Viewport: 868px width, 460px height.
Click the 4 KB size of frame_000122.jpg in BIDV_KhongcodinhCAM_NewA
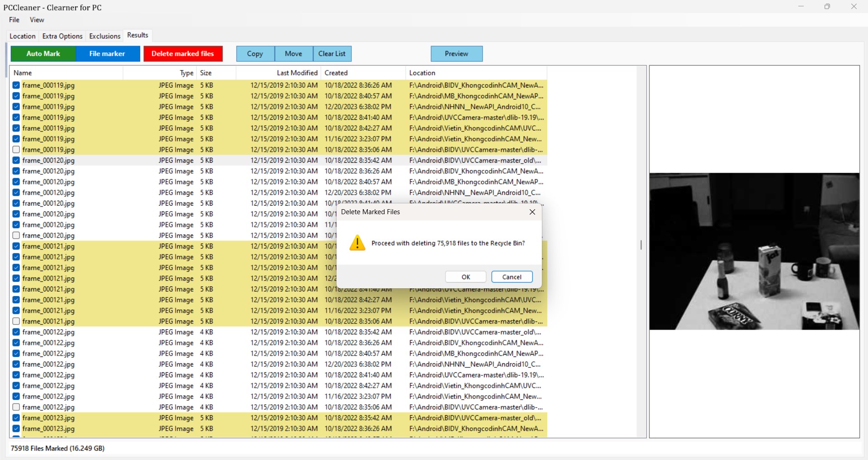(206, 343)
